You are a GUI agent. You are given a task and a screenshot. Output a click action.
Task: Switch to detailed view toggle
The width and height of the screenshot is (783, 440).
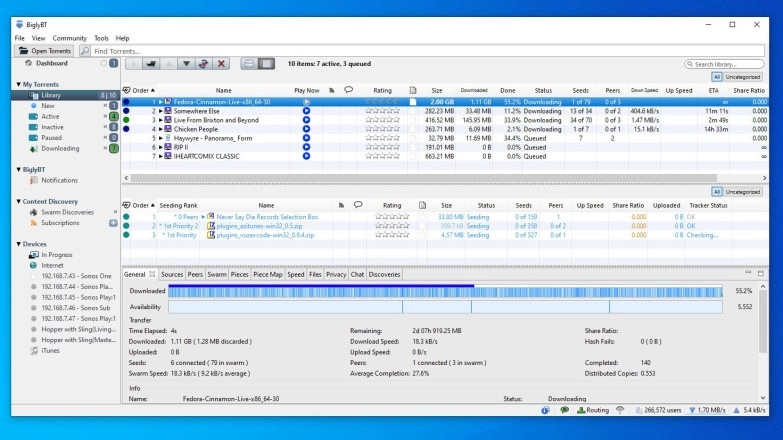pos(267,63)
